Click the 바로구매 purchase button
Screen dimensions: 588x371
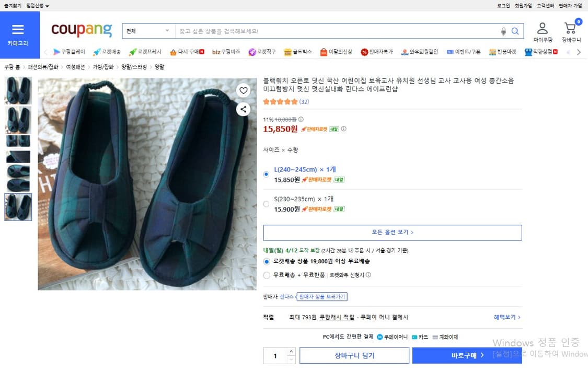click(467, 355)
